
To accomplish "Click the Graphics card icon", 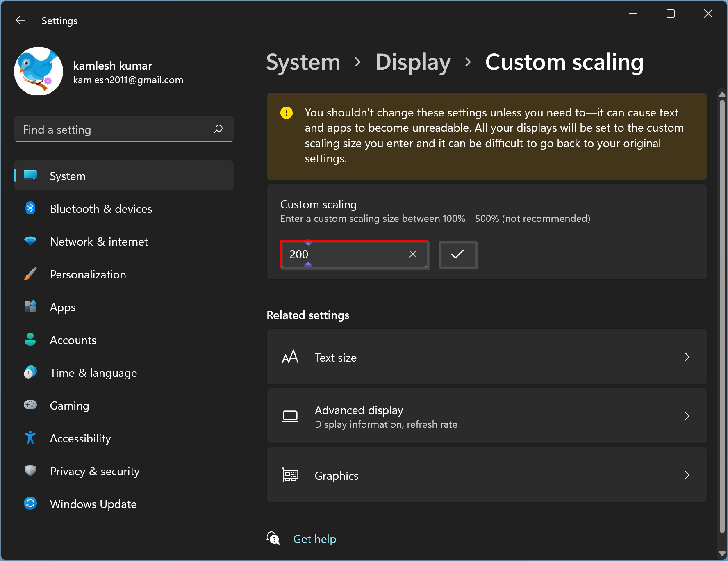I will [x=290, y=475].
